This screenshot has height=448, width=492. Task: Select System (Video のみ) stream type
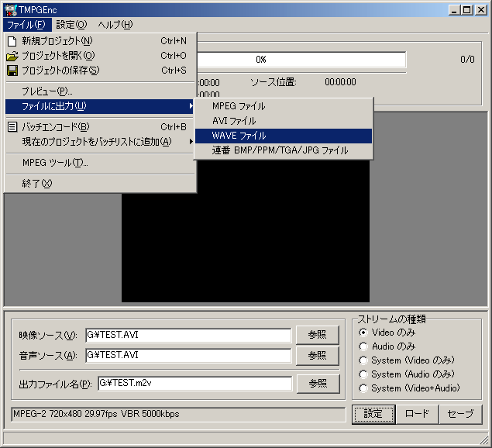(x=363, y=360)
